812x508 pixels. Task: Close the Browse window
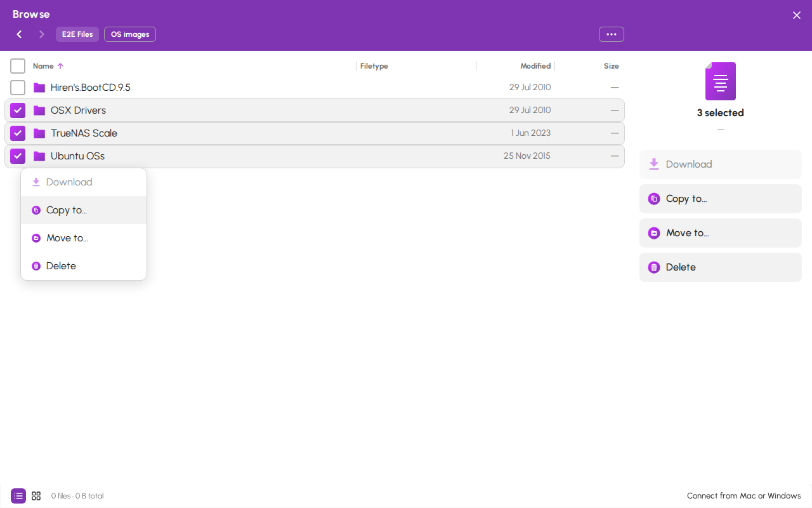797,15
